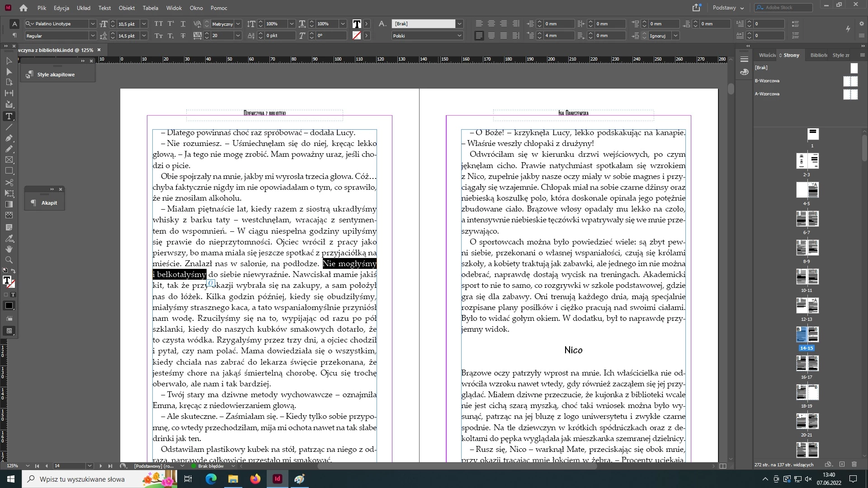The image size is (868, 488).
Task: Select the Type tool in toolbox
Action: 9,117
